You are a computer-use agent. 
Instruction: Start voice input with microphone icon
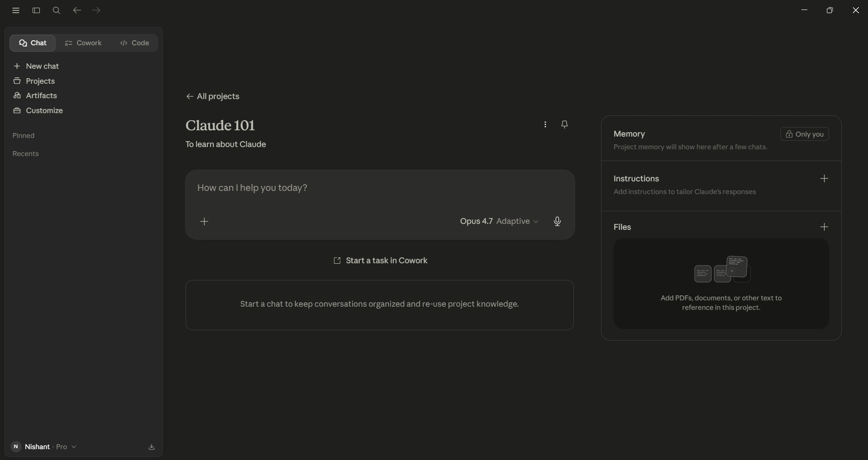[x=558, y=221]
